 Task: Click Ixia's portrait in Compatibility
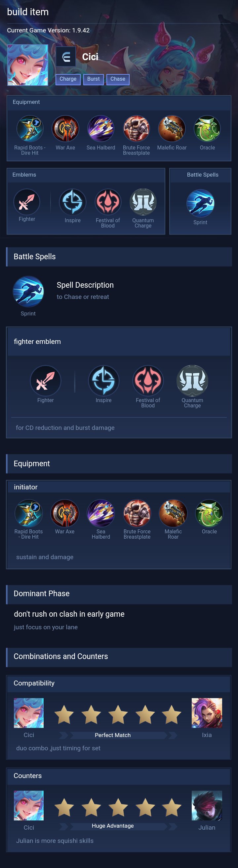[x=207, y=713]
